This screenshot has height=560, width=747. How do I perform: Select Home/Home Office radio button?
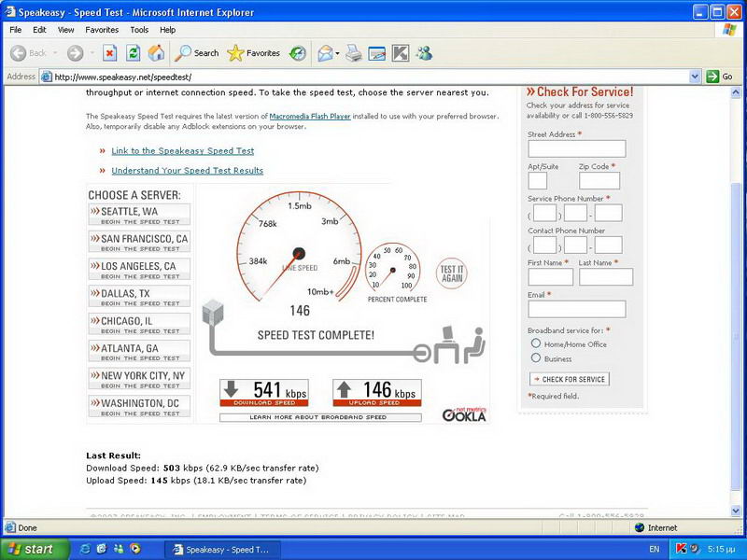tap(536, 343)
